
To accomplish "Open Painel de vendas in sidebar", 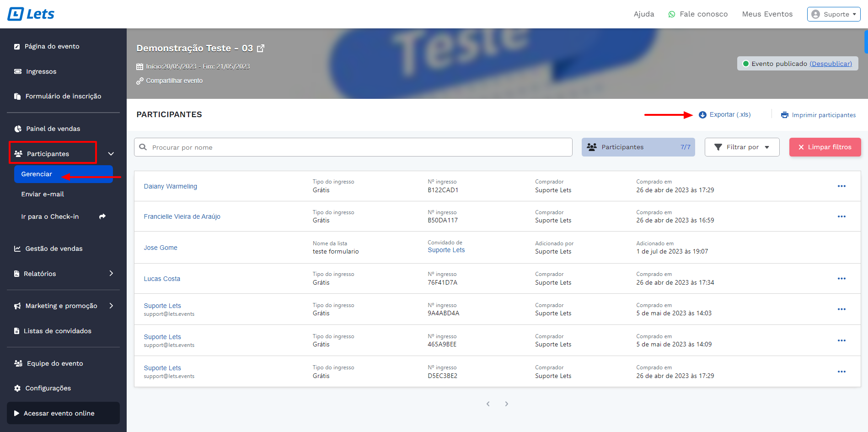I will point(53,129).
